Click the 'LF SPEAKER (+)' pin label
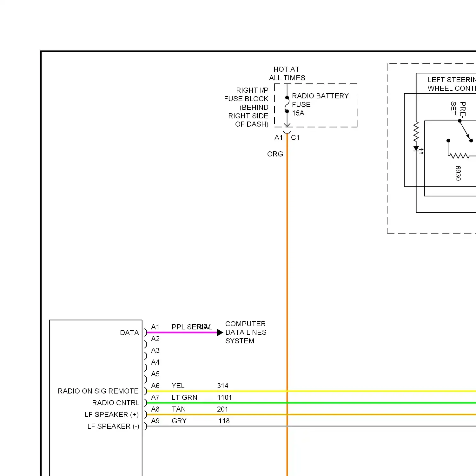This screenshot has width=476, height=476. pos(112,414)
